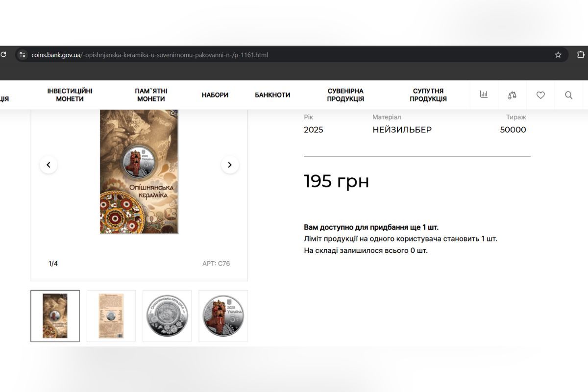Image resolution: width=588 pixels, height=392 pixels.
Task: Bookmark this page with the star icon
Action: (558, 55)
